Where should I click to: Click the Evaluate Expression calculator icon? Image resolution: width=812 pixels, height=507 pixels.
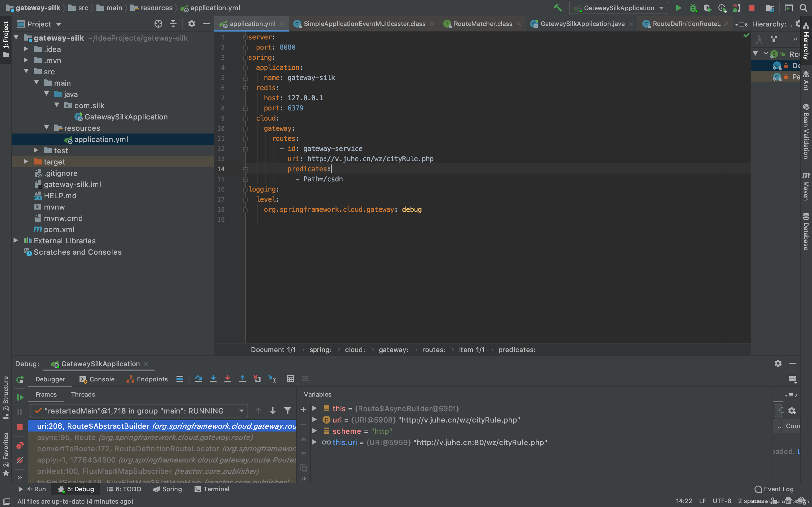[290, 379]
